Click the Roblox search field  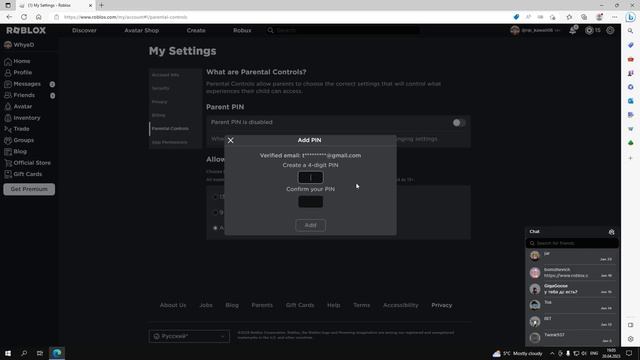[x=343, y=31]
